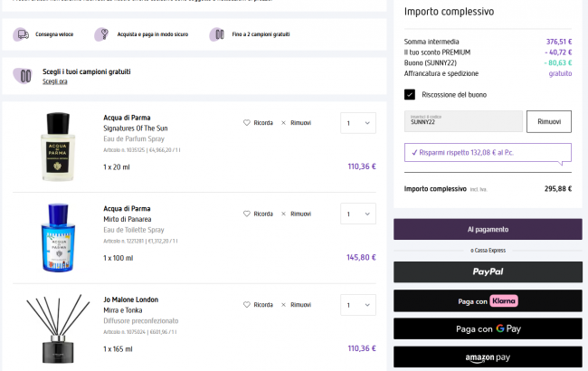Viewport: 588px width, 371px height.
Task: Remove the SUNNY22 voucher code button
Action: pos(549,121)
